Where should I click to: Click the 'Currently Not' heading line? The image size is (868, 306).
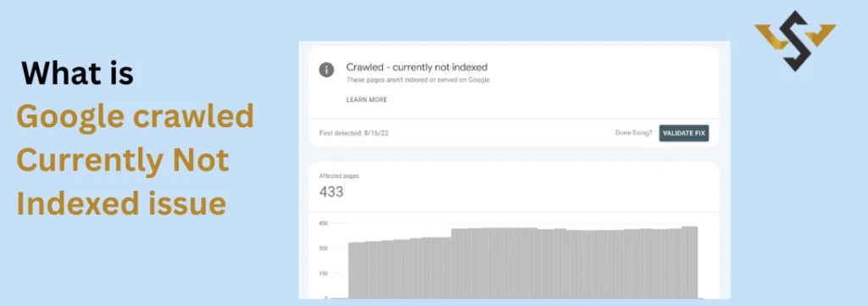click(x=122, y=160)
